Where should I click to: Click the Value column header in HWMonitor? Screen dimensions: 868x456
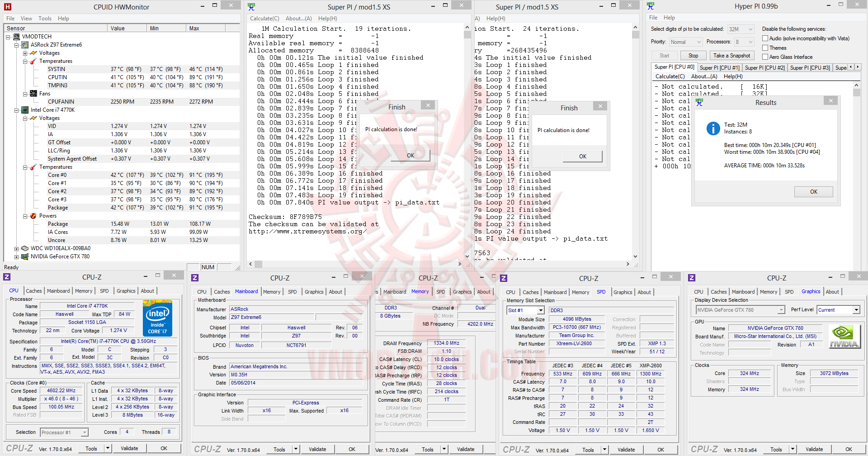click(x=127, y=28)
